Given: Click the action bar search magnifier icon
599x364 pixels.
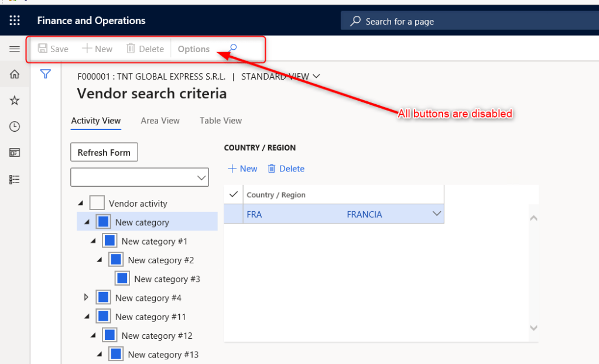Looking at the screenshot, I should pyautogui.click(x=232, y=49).
